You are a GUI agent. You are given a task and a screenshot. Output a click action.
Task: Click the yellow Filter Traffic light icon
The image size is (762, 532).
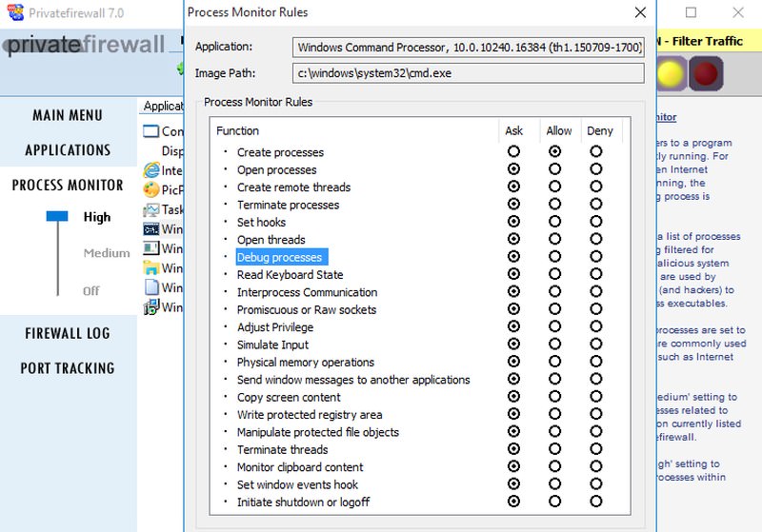click(671, 74)
